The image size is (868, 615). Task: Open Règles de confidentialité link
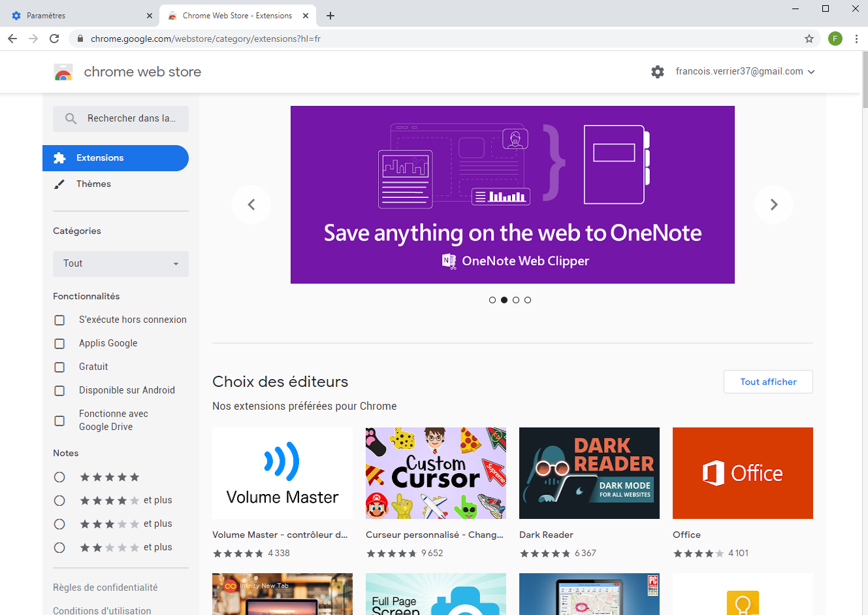pos(105,587)
